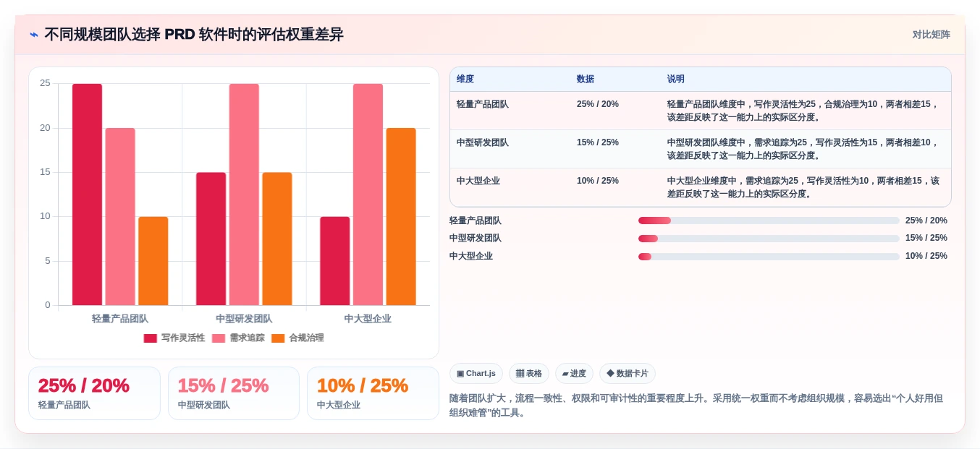
Task: Open the 15% / 25% 中型研发团队 stat card
Action: click(x=234, y=393)
